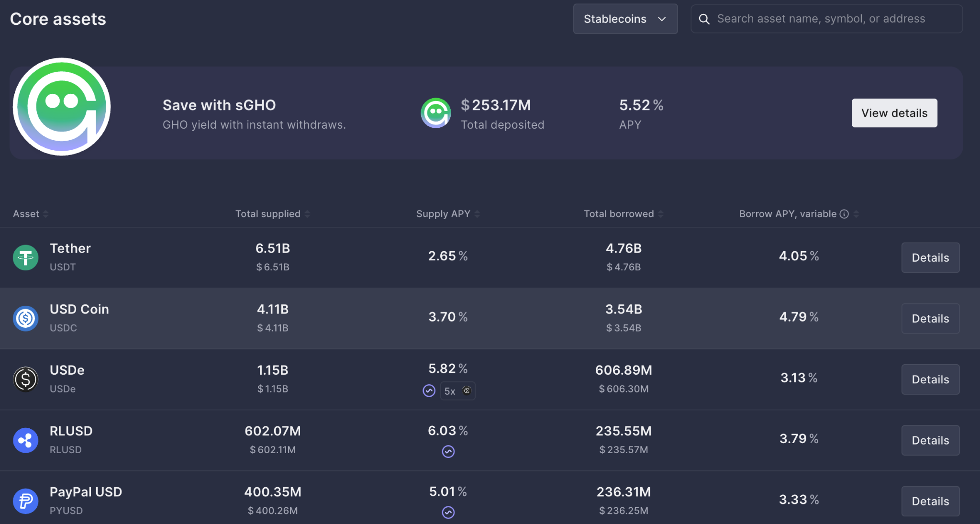Image resolution: width=980 pixels, height=524 pixels.
Task: Click the USDe token icon
Action: tap(25, 379)
